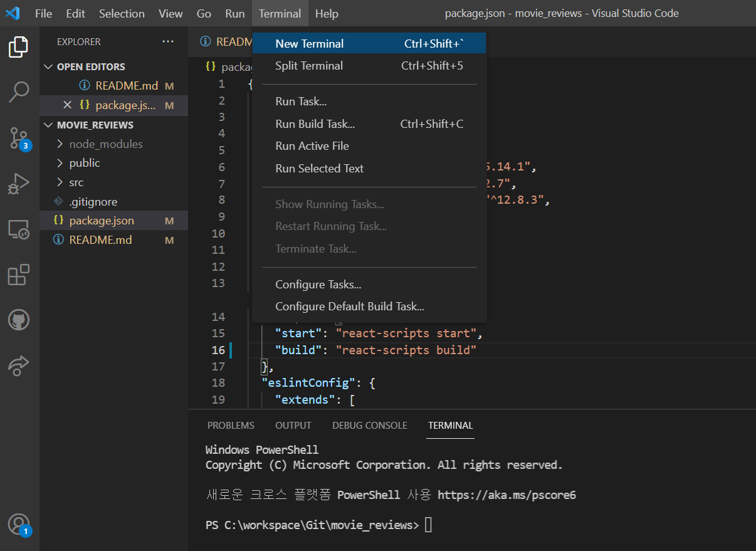
Task: Click README.md info icon in file tree
Action: 58,240
